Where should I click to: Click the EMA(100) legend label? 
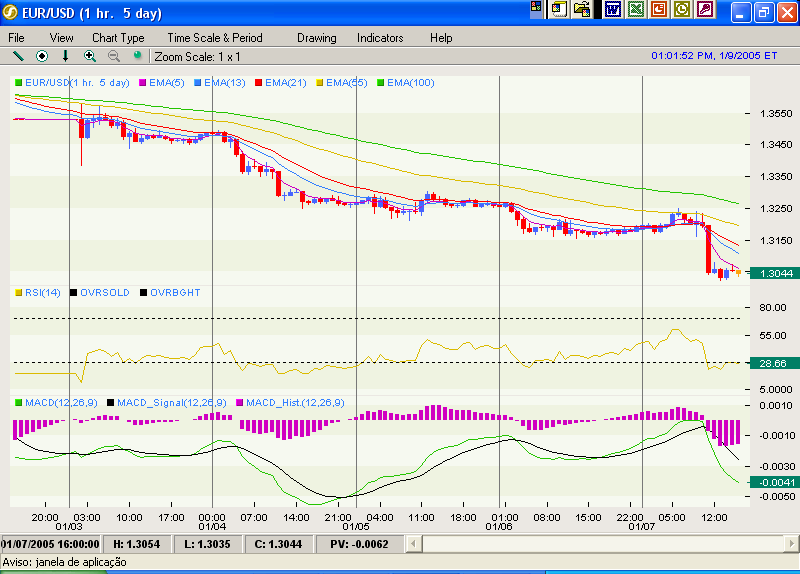(x=410, y=83)
